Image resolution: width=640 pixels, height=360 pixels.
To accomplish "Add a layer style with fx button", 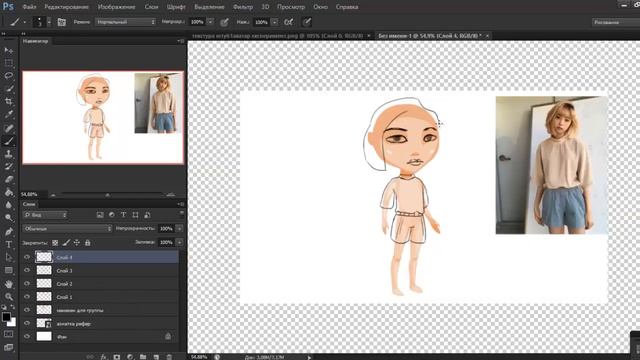I will click(103, 357).
